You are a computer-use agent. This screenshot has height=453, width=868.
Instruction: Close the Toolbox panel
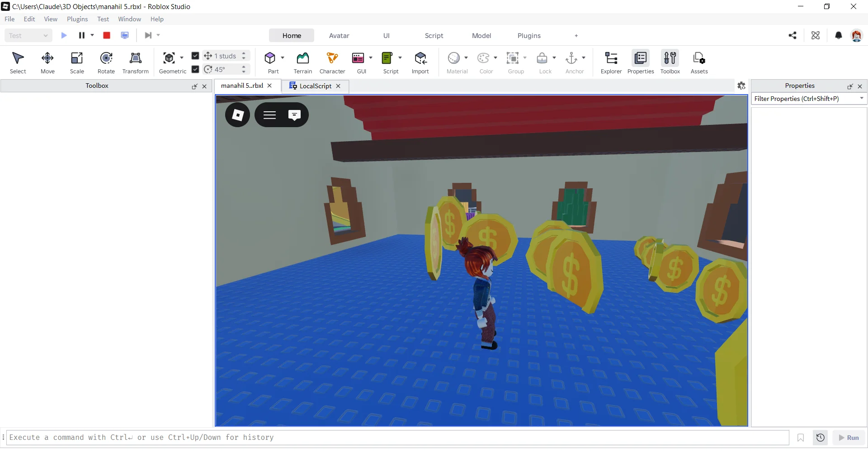pyautogui.click(x=204, y=86)
